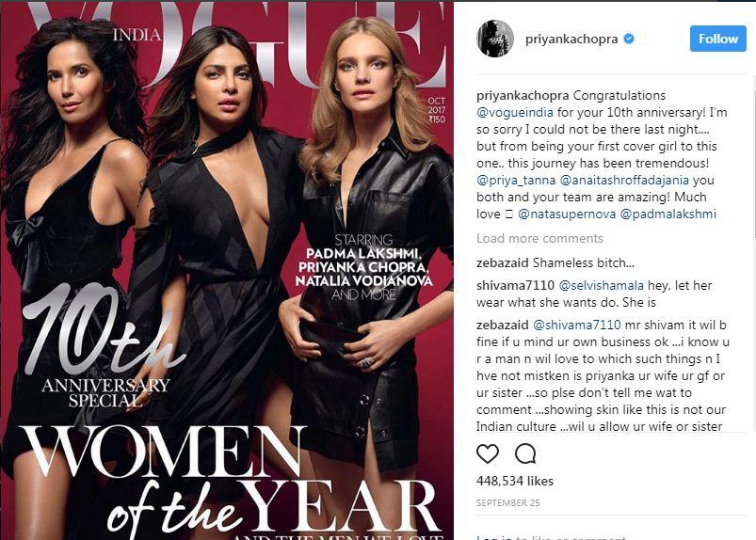Click the heart like icon
Viewport: 756px width, 540px height.
(488, 453)
